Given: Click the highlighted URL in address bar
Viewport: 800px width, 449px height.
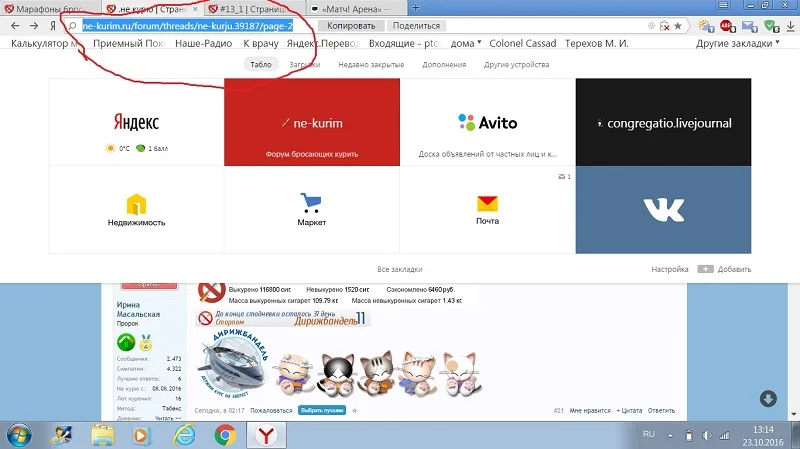Looking at the screenshot, I should pyautogui.click(x=188, y=26).
